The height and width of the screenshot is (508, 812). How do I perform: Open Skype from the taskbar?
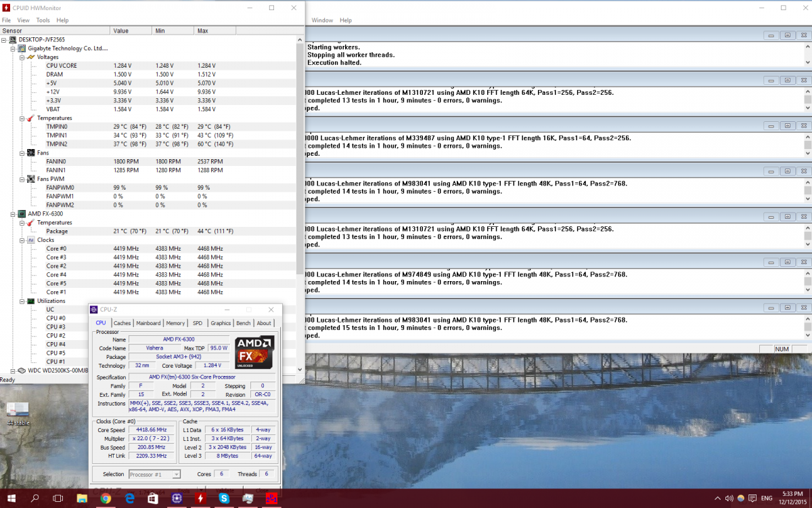(224, 499)
